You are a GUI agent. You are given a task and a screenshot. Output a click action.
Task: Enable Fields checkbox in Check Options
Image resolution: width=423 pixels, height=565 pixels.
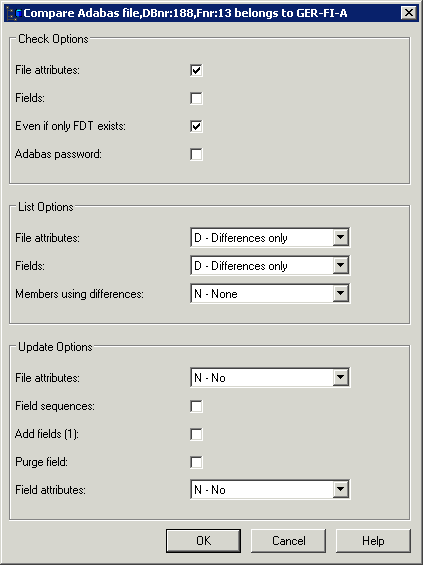click(x=196, y=98)
